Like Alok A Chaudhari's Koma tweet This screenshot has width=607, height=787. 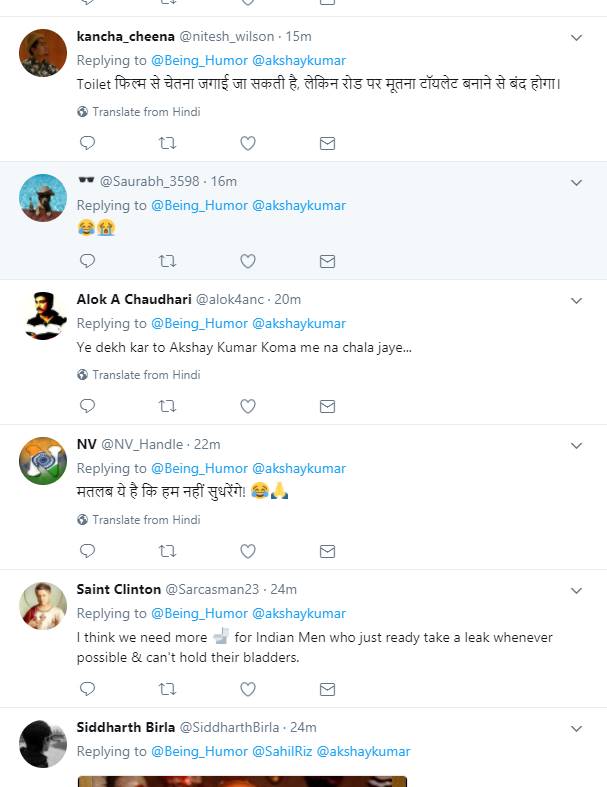[247, 406]
